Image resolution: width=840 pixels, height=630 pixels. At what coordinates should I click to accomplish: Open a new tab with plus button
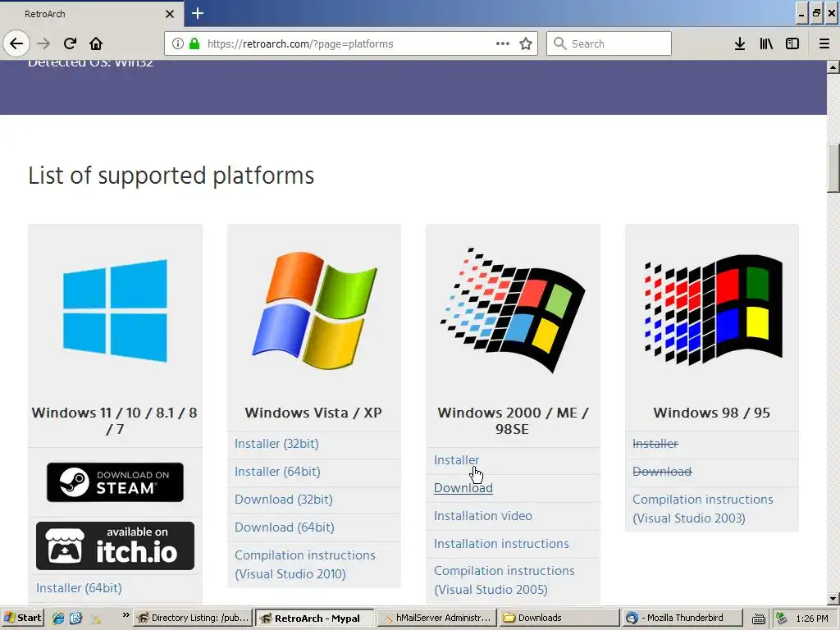tap(198, 13)
